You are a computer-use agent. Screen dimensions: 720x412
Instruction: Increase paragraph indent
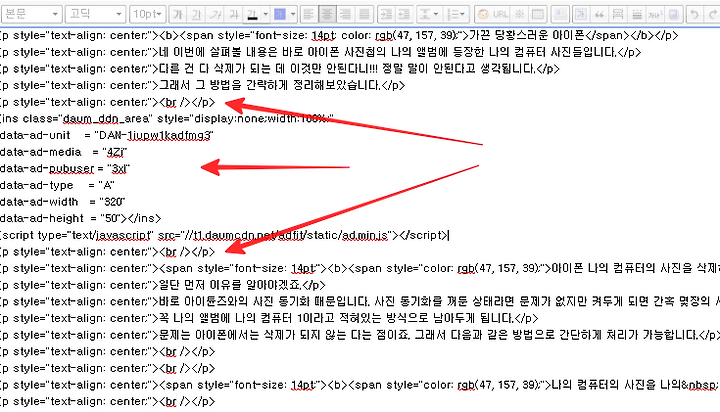click(386, 14)
